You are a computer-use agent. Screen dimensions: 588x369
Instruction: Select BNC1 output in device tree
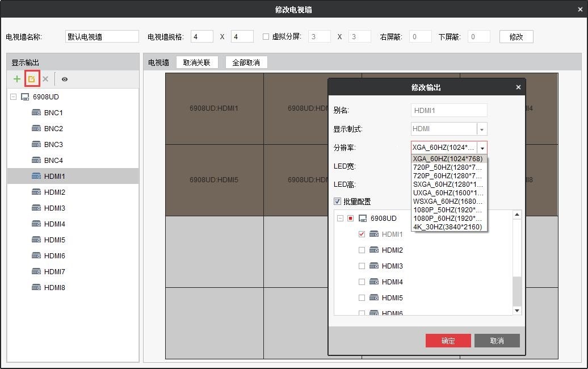coord(53,112)
